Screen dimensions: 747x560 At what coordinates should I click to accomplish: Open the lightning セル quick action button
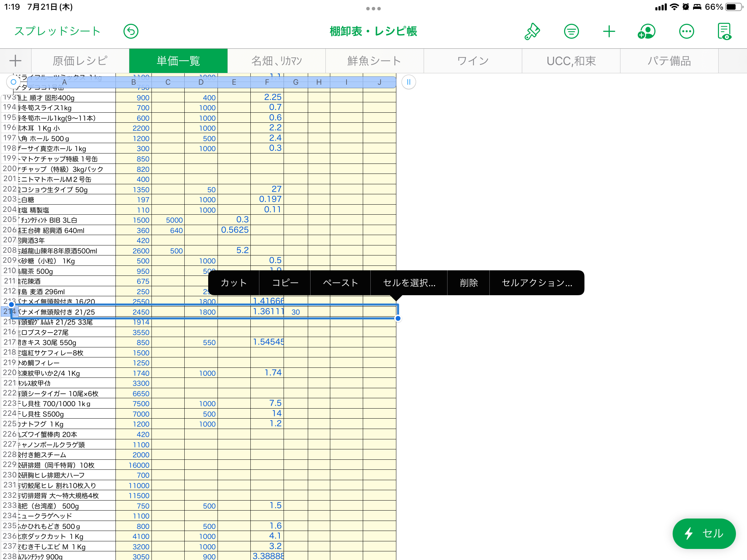tap(704, 534)
